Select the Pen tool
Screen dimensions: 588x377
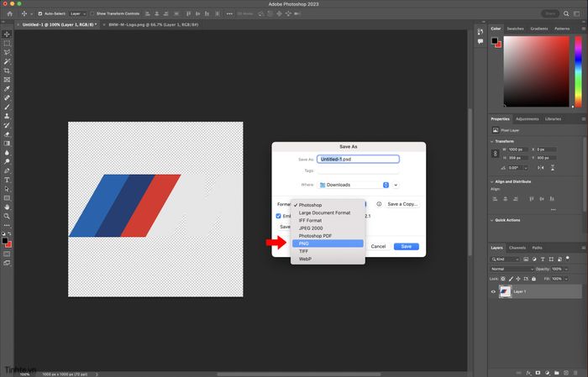click(x=7, y=170)
